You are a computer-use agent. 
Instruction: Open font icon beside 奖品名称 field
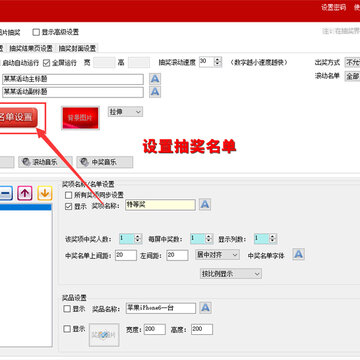[206, 308]
